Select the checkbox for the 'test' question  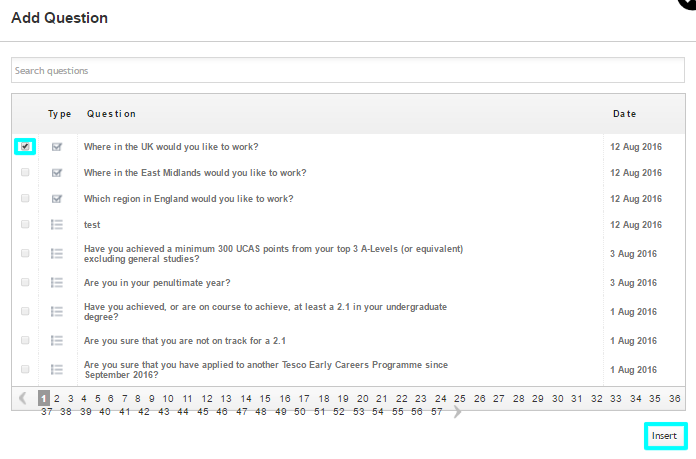[25, 225]
